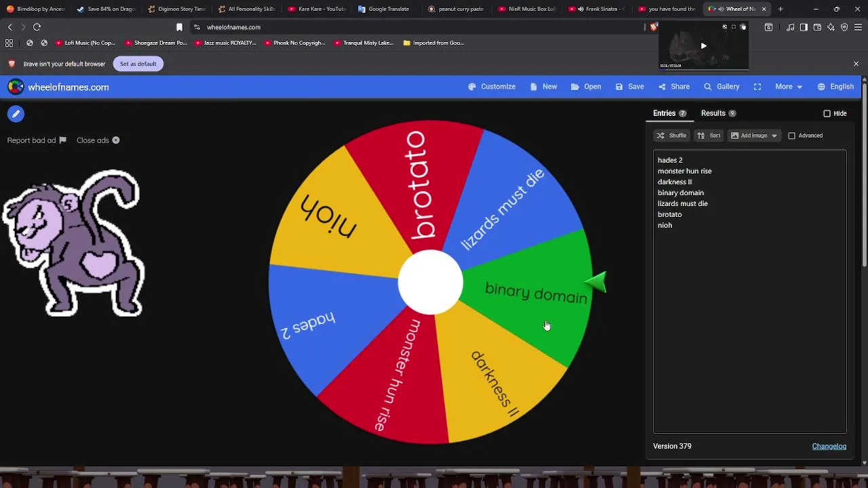Open the bookmarks apps grid icon
Viewport: 868px width, 488px height.
point(9,43)
